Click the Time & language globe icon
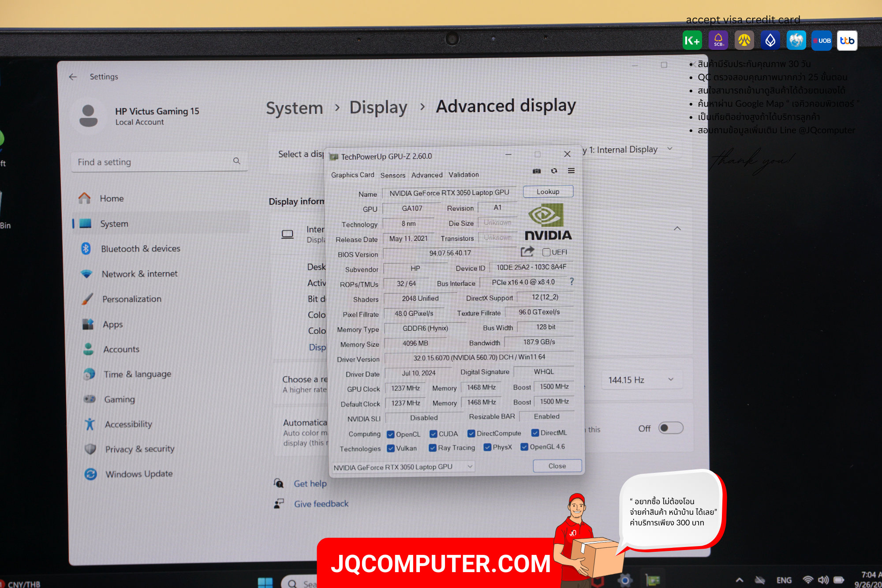Viewport: 882px width, 588px height. (x=89, y=374)
